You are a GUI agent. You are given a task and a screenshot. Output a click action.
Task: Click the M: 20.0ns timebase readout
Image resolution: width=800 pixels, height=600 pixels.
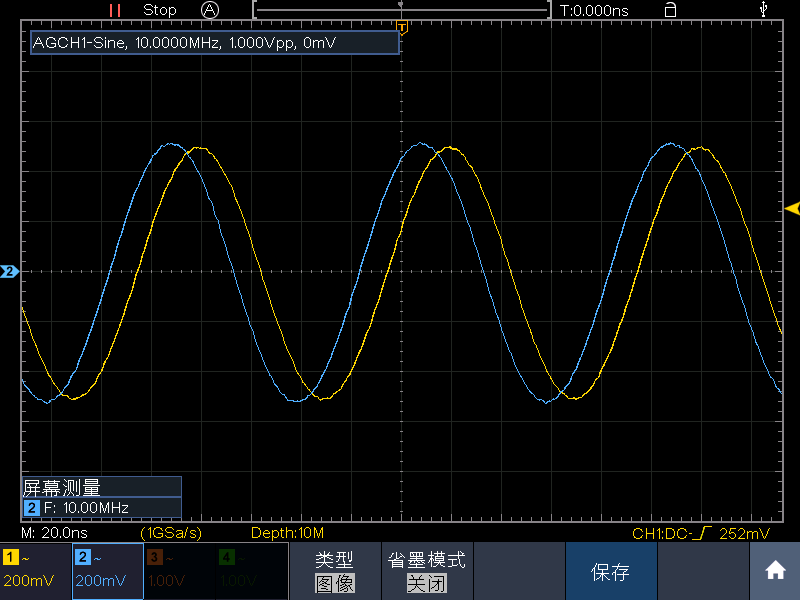57,533
